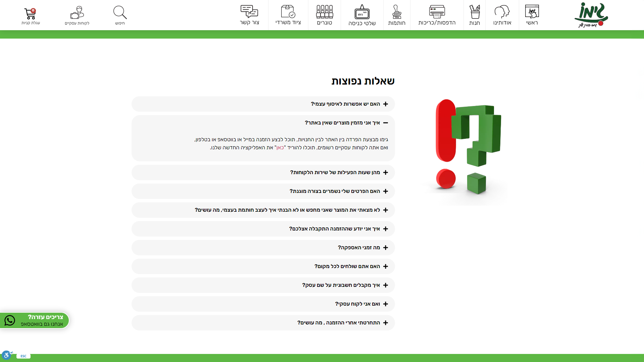644x362 pixels.
Task: Click the business customers icon
Action: [x=77, y=12]
